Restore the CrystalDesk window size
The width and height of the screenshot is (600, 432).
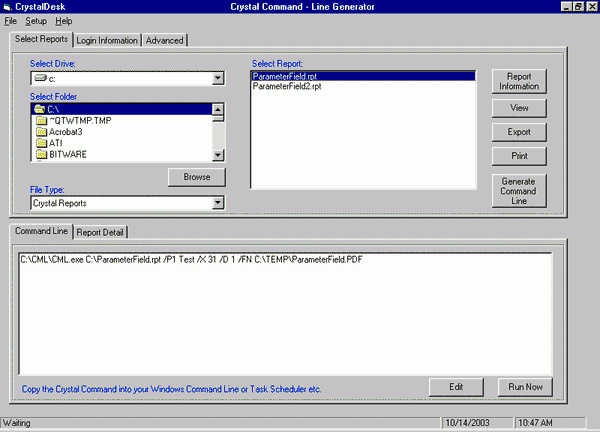point(578,7)
